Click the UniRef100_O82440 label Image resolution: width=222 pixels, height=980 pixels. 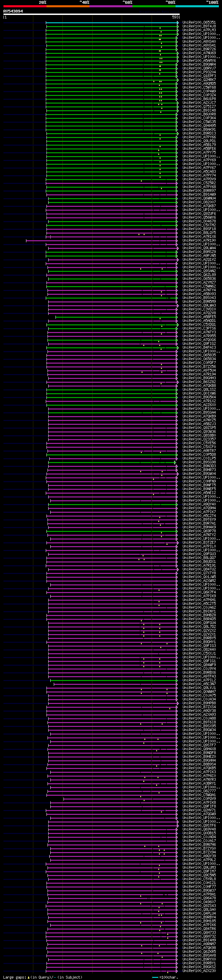pos(199,650)
